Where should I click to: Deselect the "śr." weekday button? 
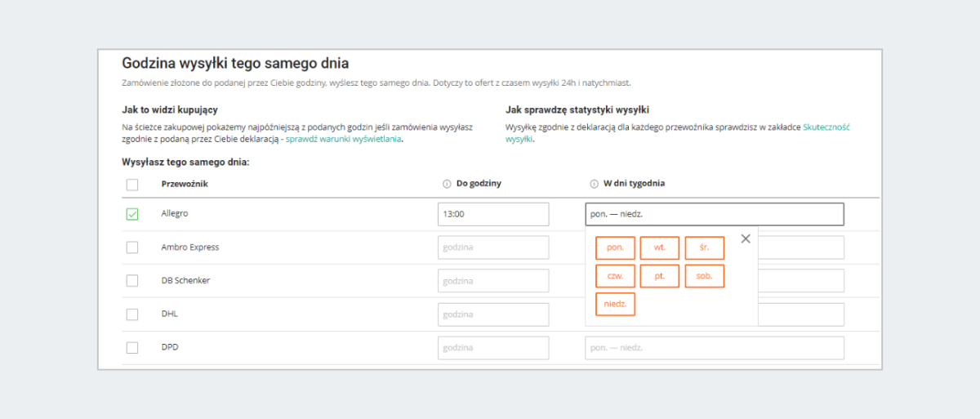[704, 247]
